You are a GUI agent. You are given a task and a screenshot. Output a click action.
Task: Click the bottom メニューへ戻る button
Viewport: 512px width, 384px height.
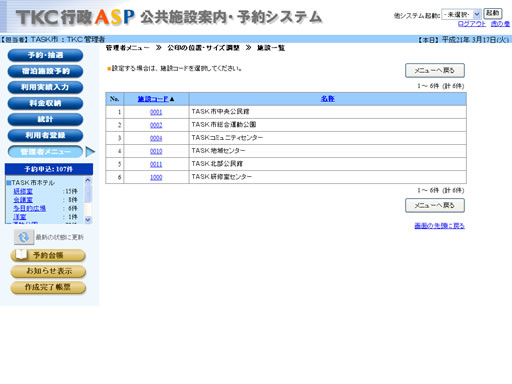(x=435, y=205)
